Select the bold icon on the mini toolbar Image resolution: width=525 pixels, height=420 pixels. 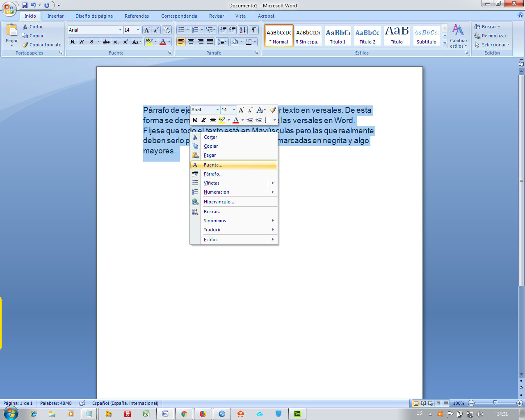(x=195, y=120)
